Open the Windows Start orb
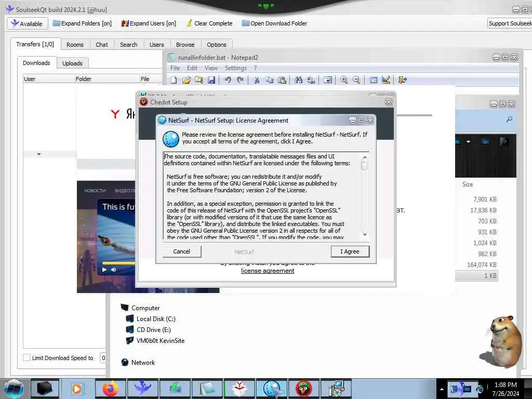The width and height of the screenshot is (532, 399). (14, 389)
